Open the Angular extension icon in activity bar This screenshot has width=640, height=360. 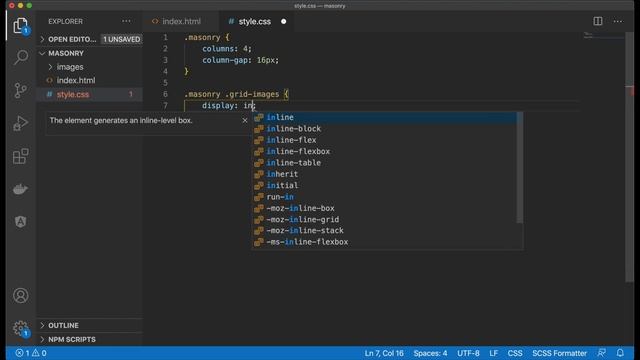tap(20, 222)
